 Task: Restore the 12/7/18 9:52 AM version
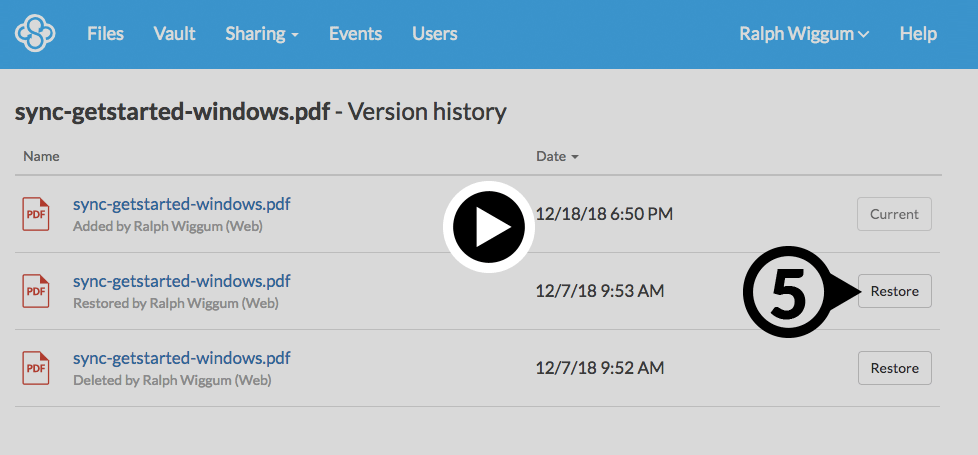894,368
